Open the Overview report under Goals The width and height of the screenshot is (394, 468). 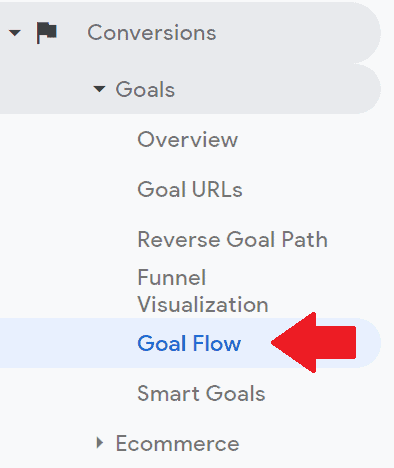(188, 139)
